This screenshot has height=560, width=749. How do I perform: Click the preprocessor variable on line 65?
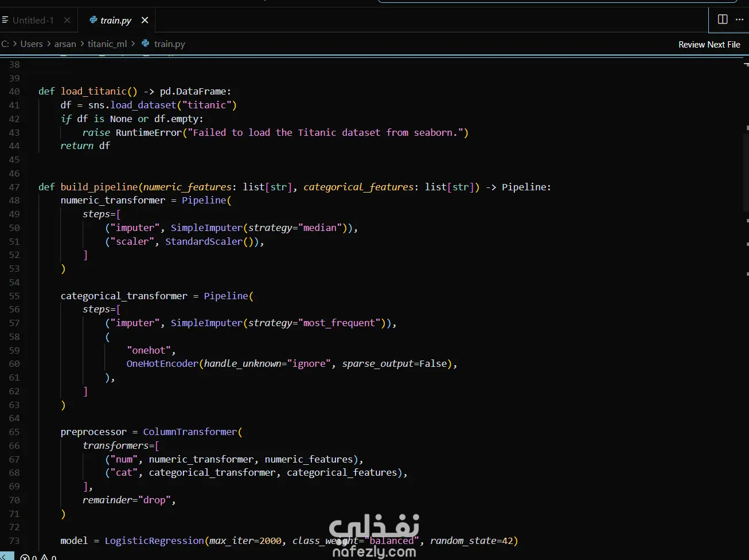coord(93,432)
